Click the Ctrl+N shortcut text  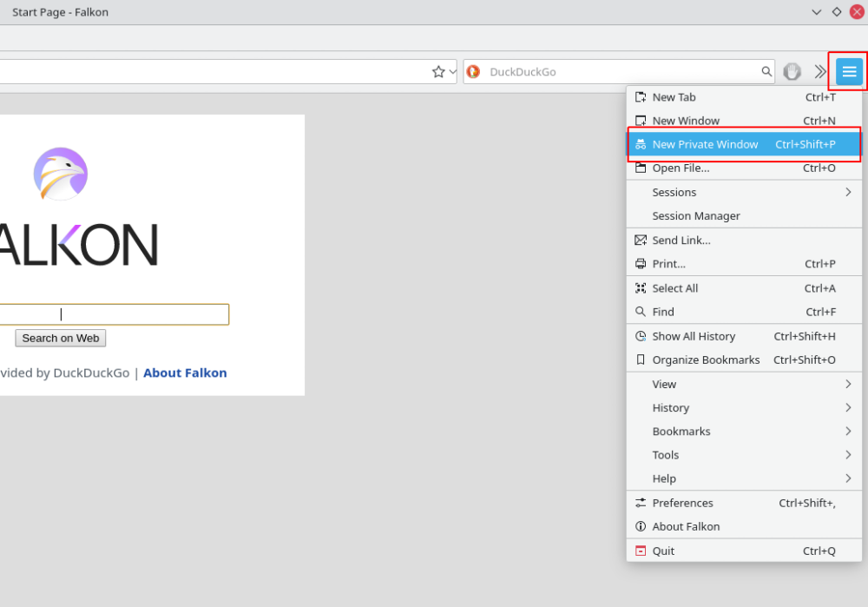(x=819, y=121)
